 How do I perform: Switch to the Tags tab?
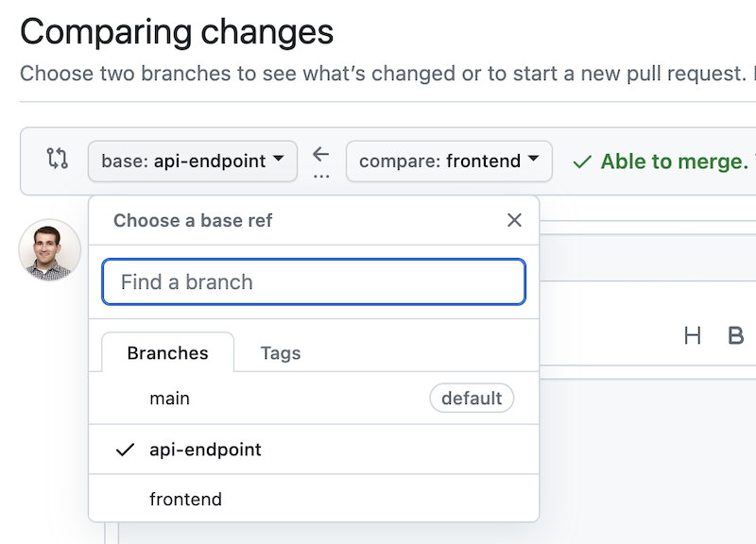[x=280, y=352]
